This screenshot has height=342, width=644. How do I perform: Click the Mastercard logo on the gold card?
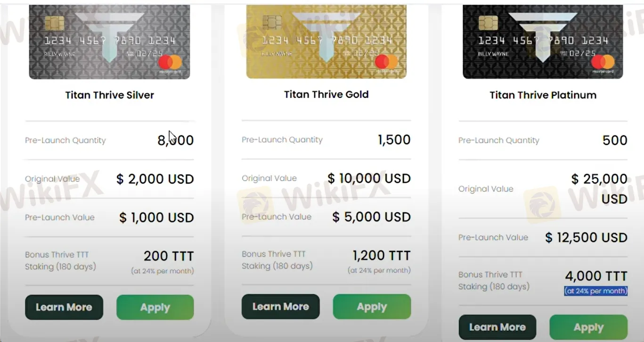(x=387, y=63)
